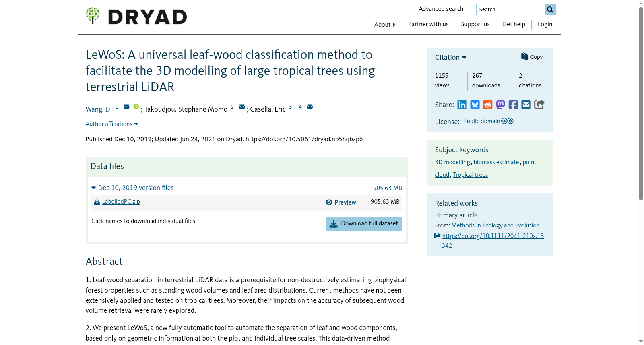Image resolution: width=644 pixels, height=345 pixels.
Task: Submit search with magnifier icon
Action: point(550,10)
